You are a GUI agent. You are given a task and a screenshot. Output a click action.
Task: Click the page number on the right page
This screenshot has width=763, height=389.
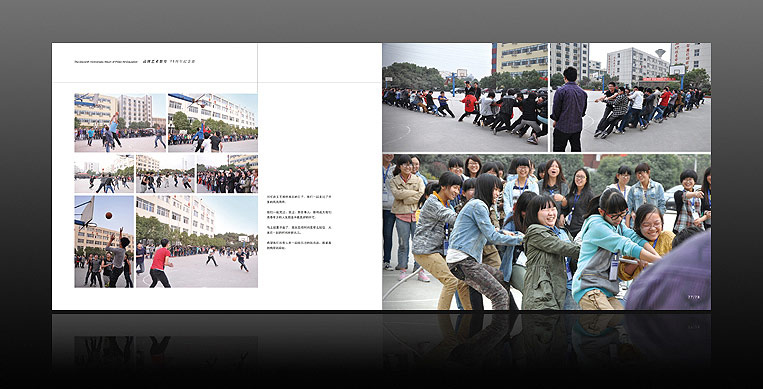click(x=693, y=296)
